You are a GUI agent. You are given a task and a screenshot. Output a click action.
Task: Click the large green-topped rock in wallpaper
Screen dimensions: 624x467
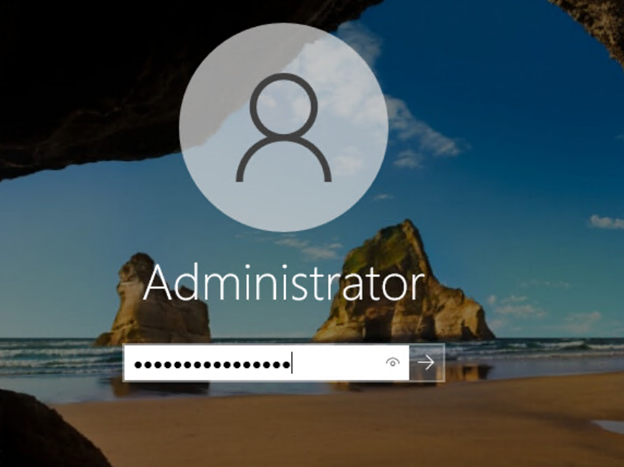pyautogui.click(x=400, y=280)
